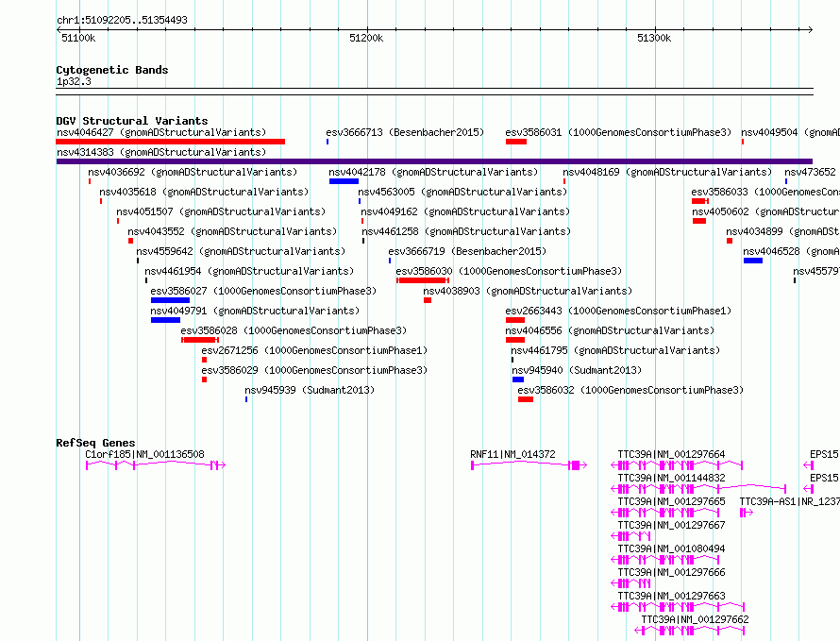840x641 pixels.
Task: Select the nsv4049791 blue variant bar
Action: click(x=165, y=320)
